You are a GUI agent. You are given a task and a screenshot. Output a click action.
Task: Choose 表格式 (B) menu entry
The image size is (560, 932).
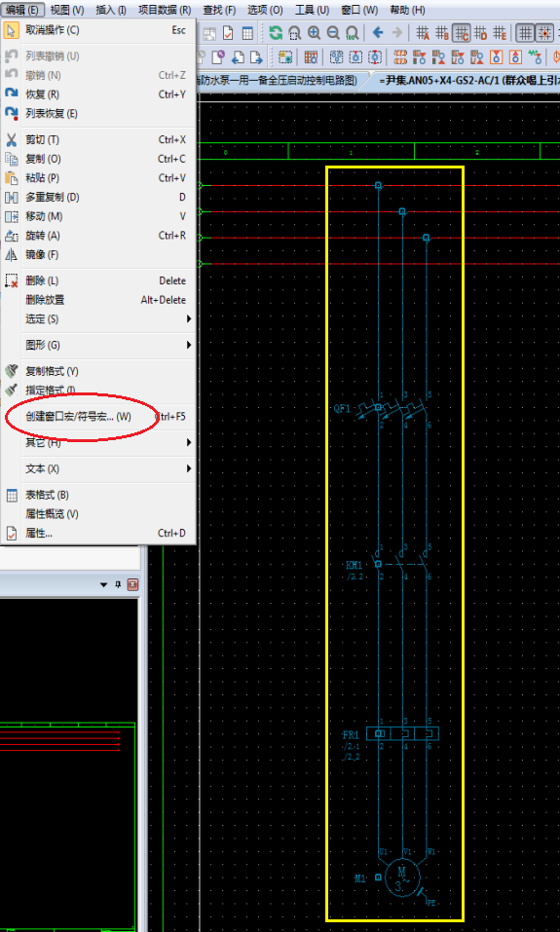pos(98,495)
